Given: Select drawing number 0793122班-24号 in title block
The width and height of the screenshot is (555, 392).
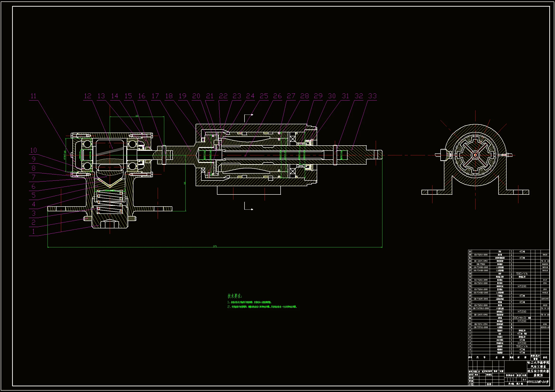Looking at the screenshot, I should click(538, 382).
